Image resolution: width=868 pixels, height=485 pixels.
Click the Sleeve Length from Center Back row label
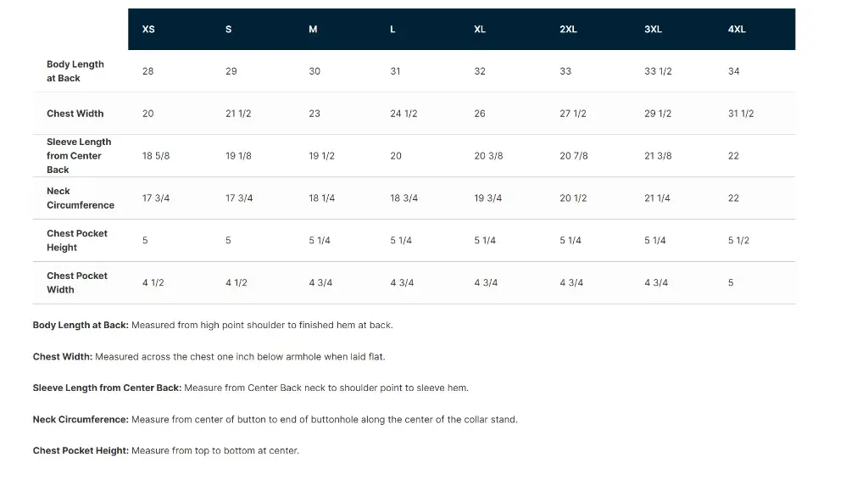[79, 156]
